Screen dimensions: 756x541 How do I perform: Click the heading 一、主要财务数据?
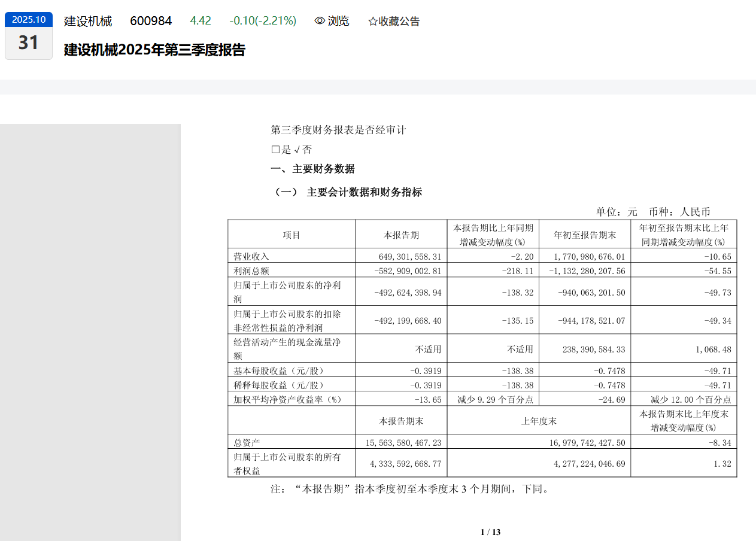point(312,169)
